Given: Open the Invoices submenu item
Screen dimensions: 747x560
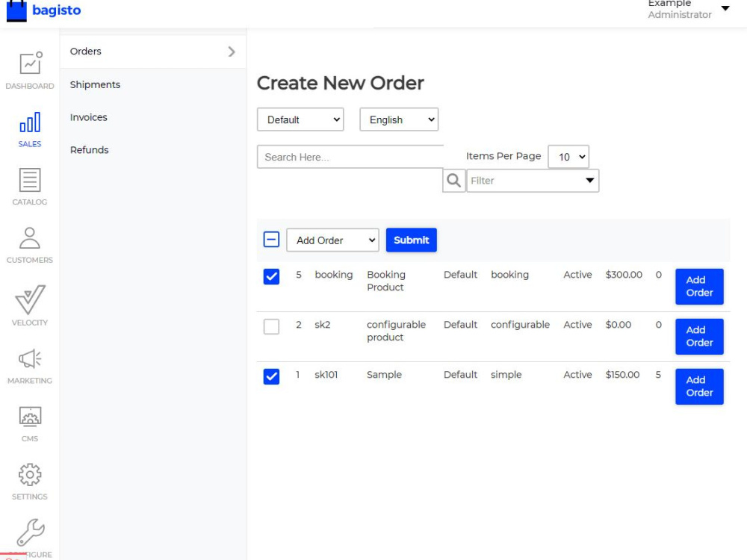Looking at the screenshot, I should tap(89, 117).
